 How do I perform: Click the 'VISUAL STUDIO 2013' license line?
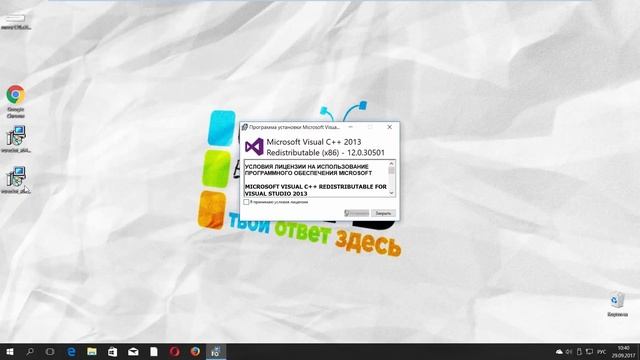pos(276,193)
